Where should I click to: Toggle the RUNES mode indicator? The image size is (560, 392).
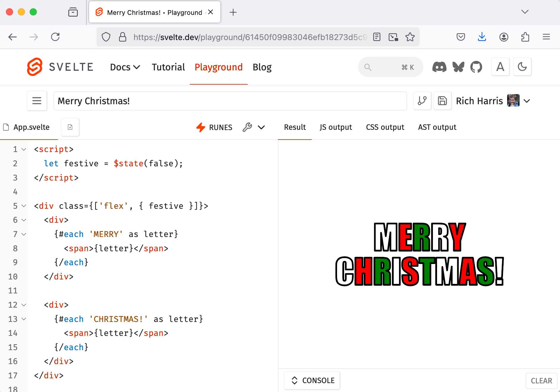pos(214,127)
